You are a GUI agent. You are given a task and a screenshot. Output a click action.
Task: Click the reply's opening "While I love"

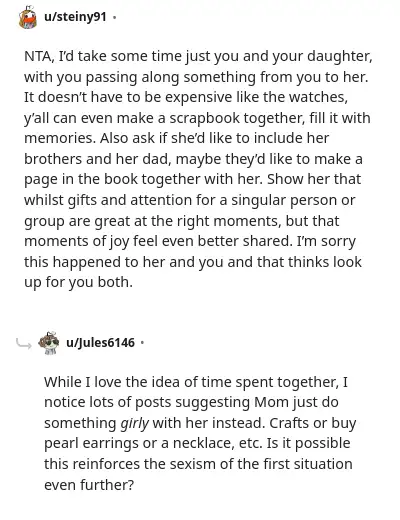click(82, 382)
